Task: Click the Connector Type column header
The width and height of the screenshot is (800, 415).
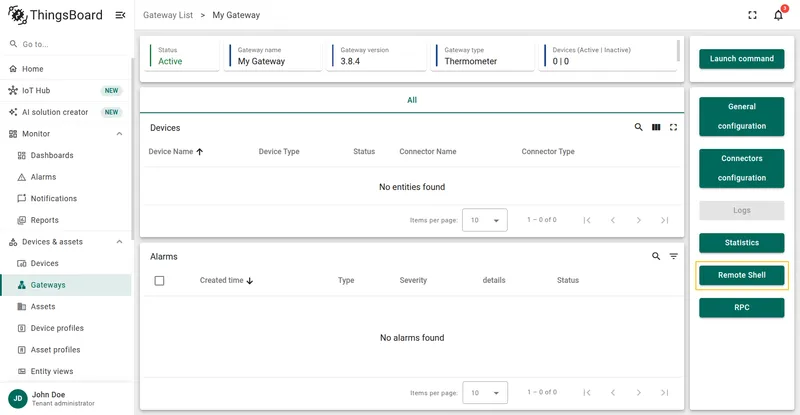Action: click(x=548, y=152)
